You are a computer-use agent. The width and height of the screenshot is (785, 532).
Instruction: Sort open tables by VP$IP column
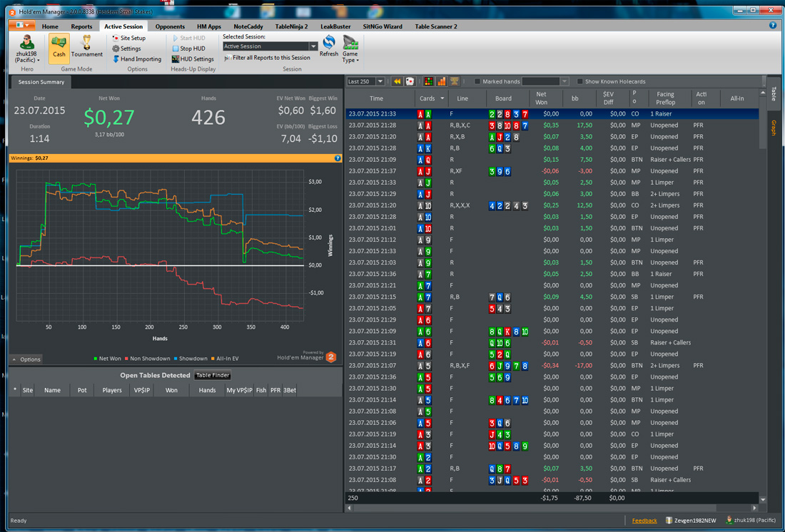tap(142, 390)
